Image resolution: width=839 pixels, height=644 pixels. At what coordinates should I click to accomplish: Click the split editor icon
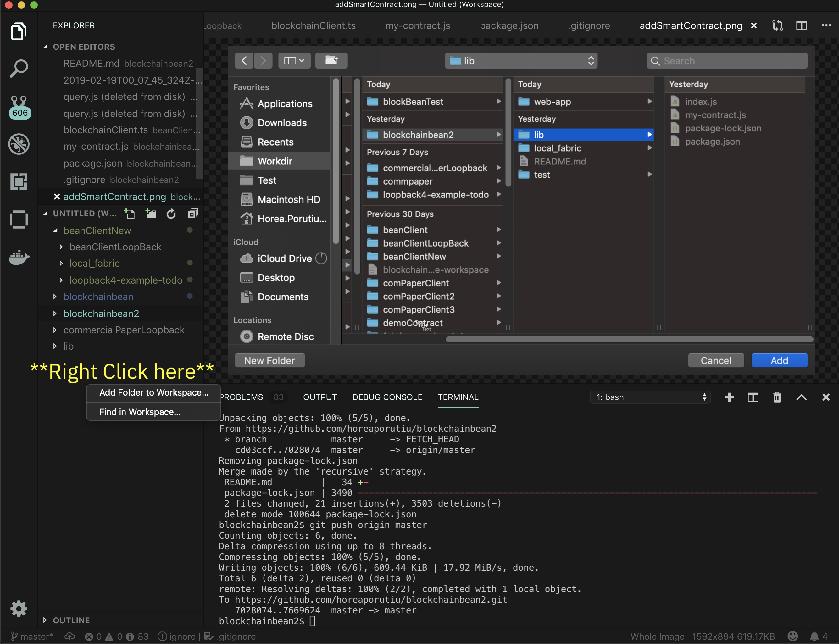click(x=801, y=26)
